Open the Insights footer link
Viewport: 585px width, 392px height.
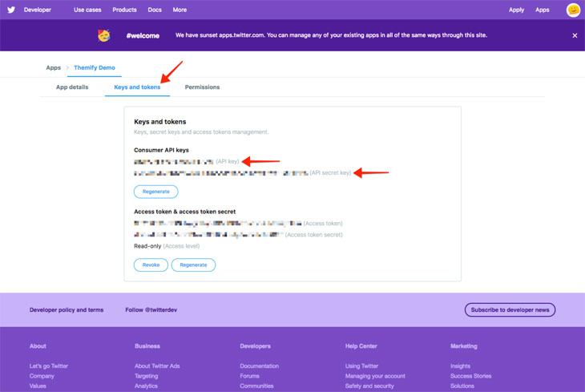click(x=461, y=366)
